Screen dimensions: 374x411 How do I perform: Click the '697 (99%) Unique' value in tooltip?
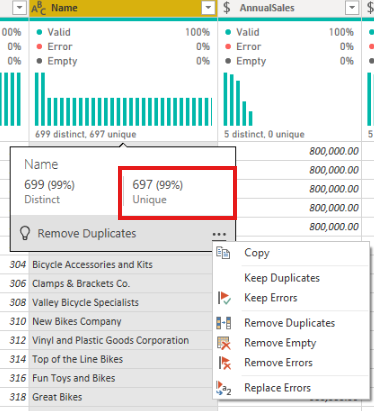[158, 191]
